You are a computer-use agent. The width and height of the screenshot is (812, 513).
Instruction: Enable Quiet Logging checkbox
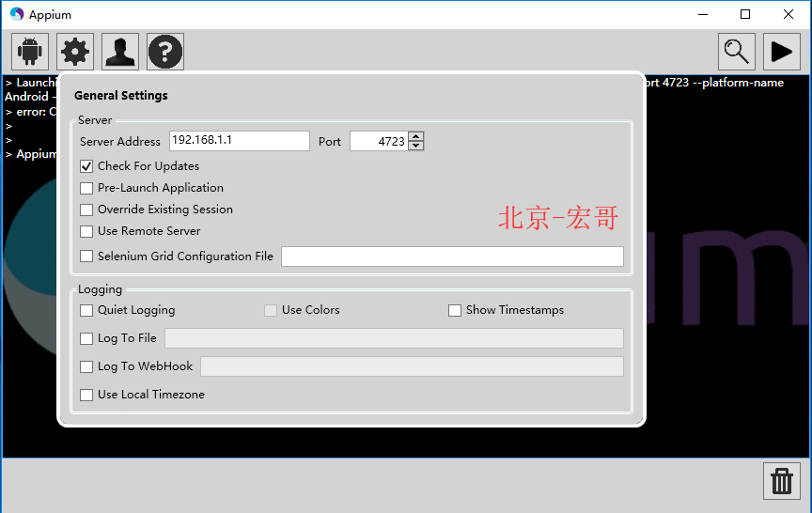point(86,310)
